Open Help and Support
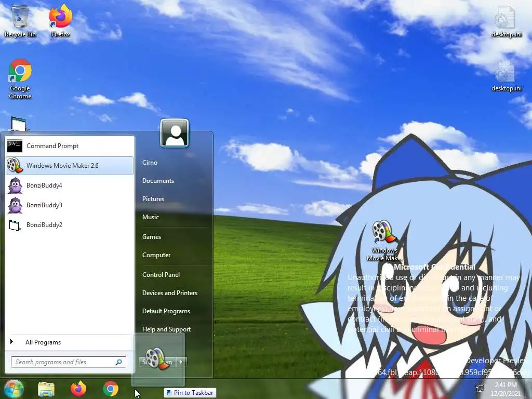532x399 pixels. tap(166, 329)
